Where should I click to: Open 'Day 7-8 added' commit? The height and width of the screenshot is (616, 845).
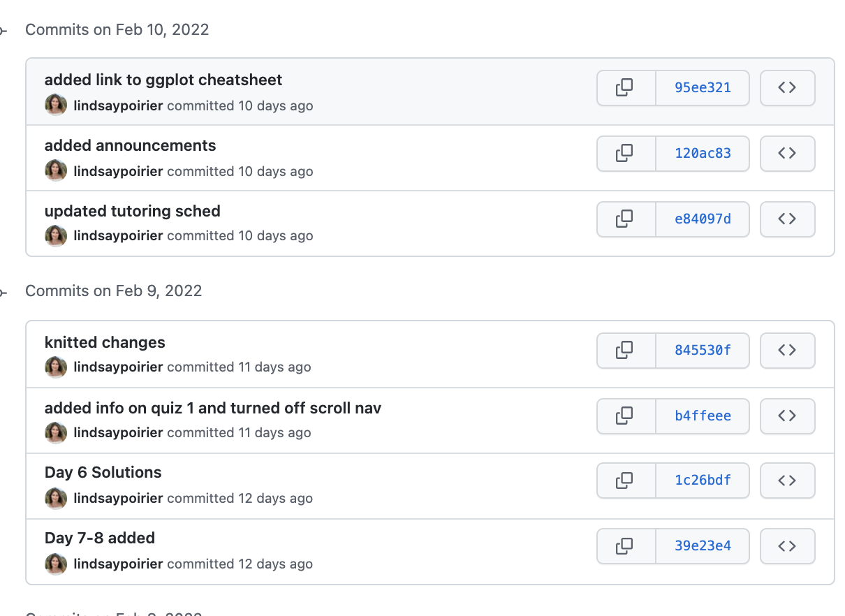100,538
